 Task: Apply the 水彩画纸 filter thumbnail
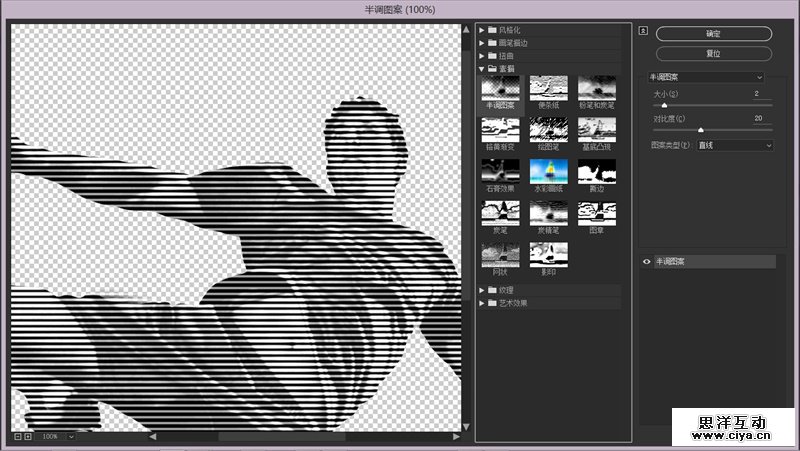coord(548,170)
